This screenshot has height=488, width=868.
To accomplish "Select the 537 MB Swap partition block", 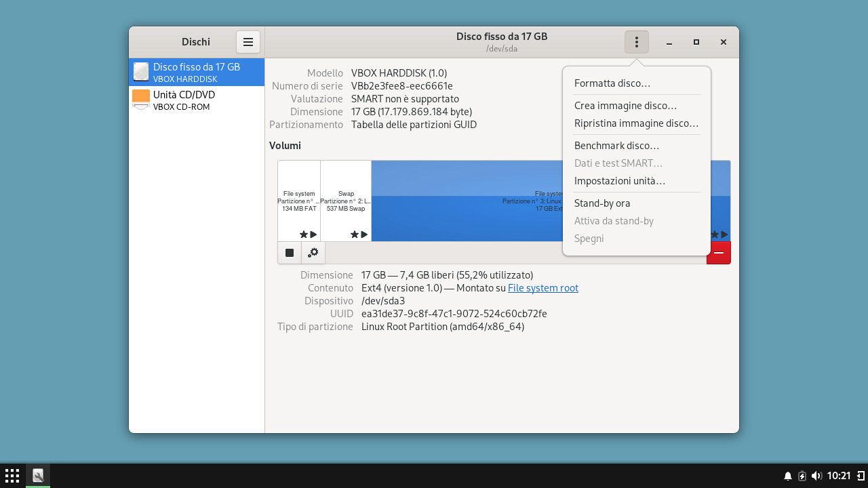I will (x=346, y=197).
